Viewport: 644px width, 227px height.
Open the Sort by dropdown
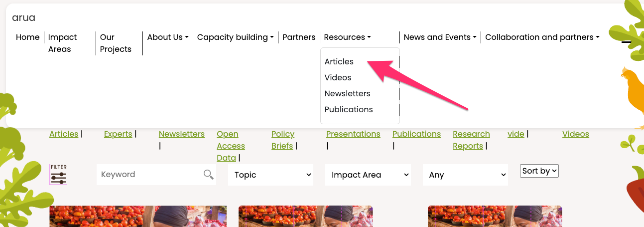[539, 171]
